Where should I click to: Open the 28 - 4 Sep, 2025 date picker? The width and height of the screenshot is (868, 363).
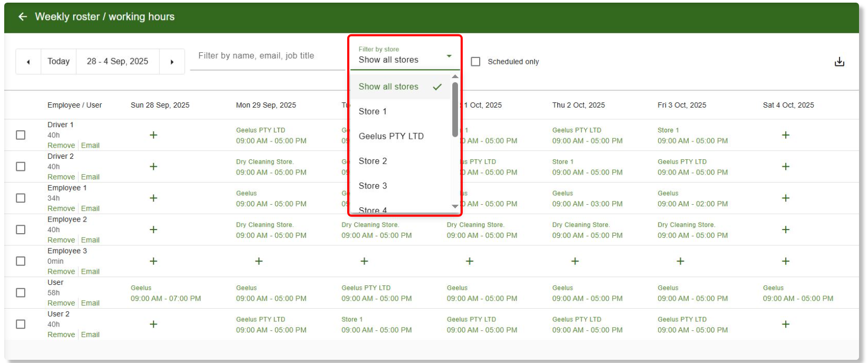[x=118, y=62]
